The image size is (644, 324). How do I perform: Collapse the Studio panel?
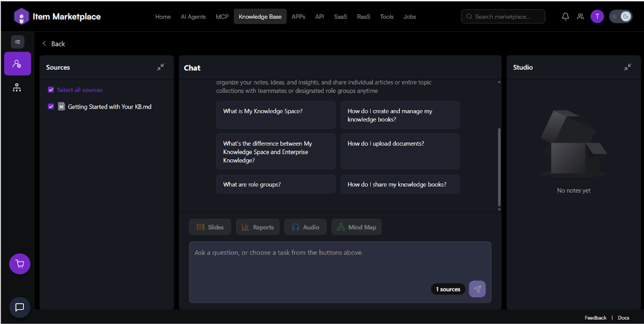click(x=627, y=67)
